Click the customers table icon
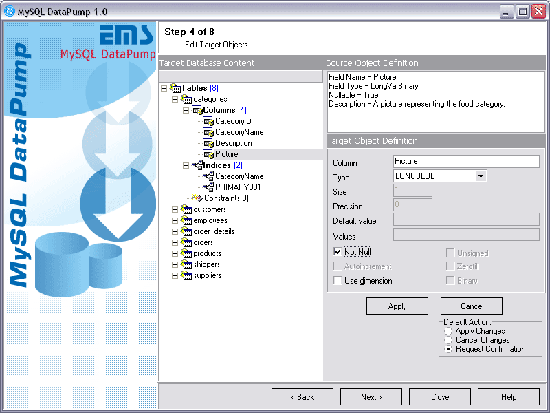 186,209
